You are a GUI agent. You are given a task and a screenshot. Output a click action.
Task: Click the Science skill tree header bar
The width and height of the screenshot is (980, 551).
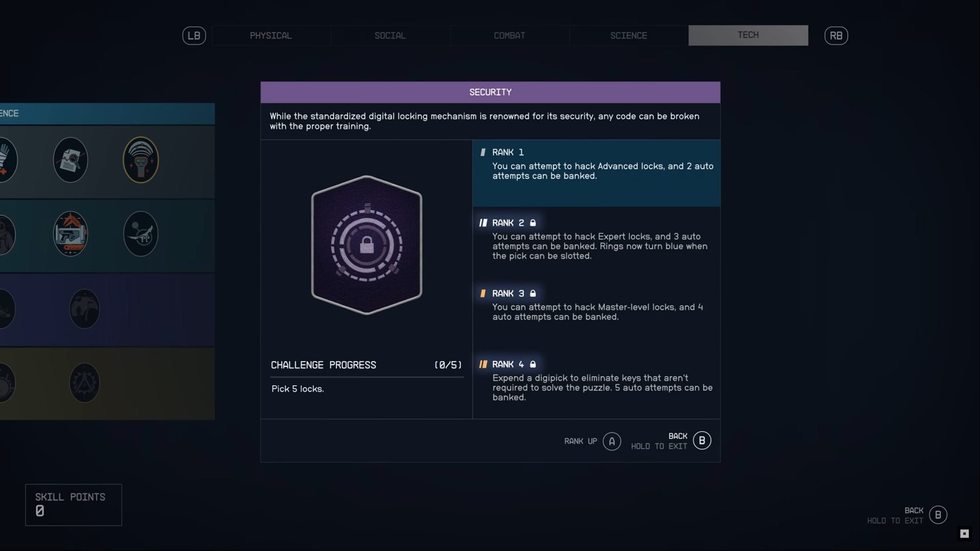tap(107, 114)
